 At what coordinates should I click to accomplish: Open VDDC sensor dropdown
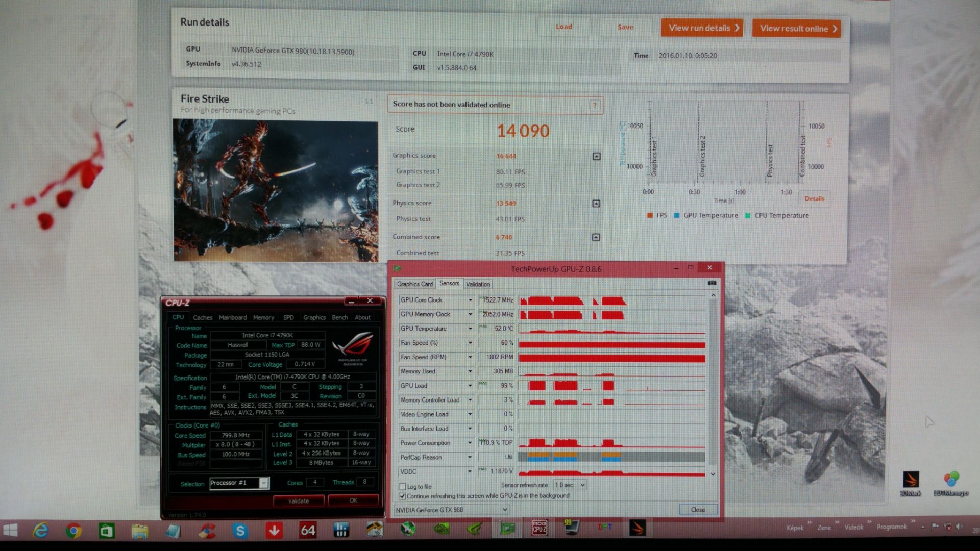tap(470, 471)
